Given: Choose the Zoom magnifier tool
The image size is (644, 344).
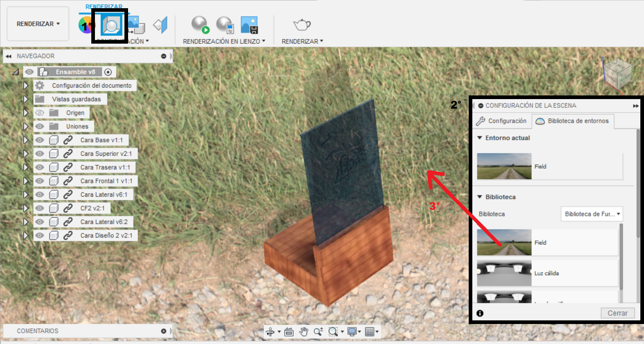Looking at the screenshot, I should tap(318, 332).
